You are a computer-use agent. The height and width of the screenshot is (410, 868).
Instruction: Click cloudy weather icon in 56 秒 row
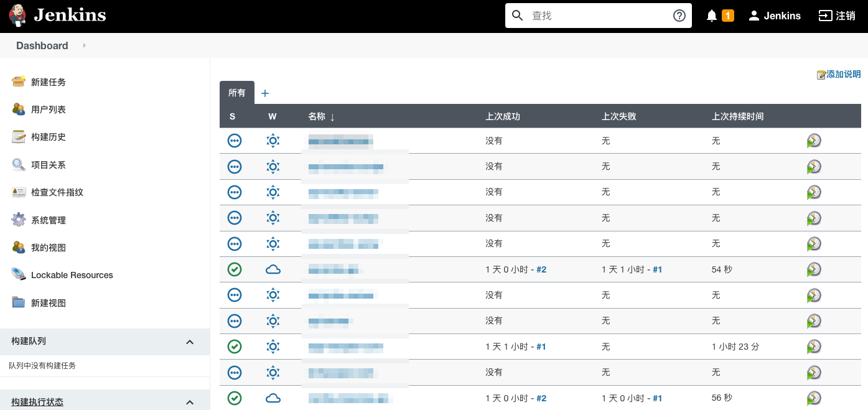click(x=273, y=398)
